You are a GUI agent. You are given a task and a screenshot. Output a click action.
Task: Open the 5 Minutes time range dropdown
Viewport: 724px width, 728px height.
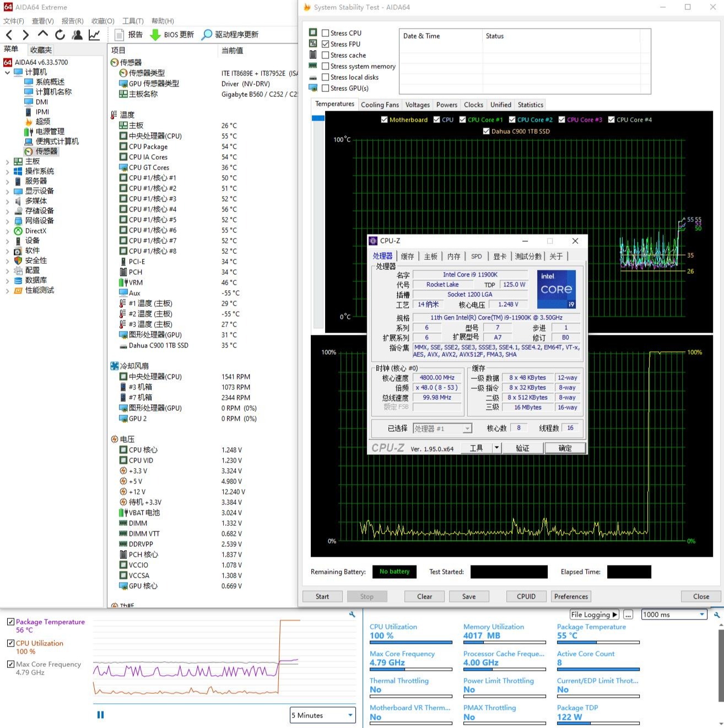coord(323,715)
